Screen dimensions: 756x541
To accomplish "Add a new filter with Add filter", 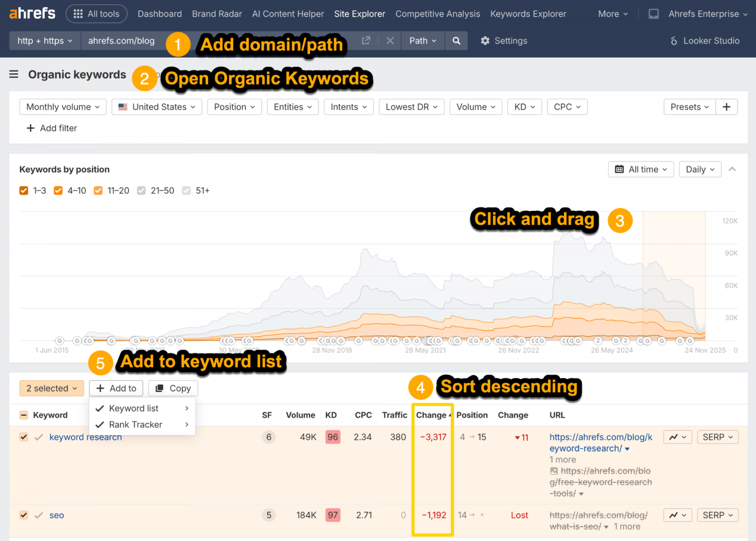I will (x=51, y=128).
